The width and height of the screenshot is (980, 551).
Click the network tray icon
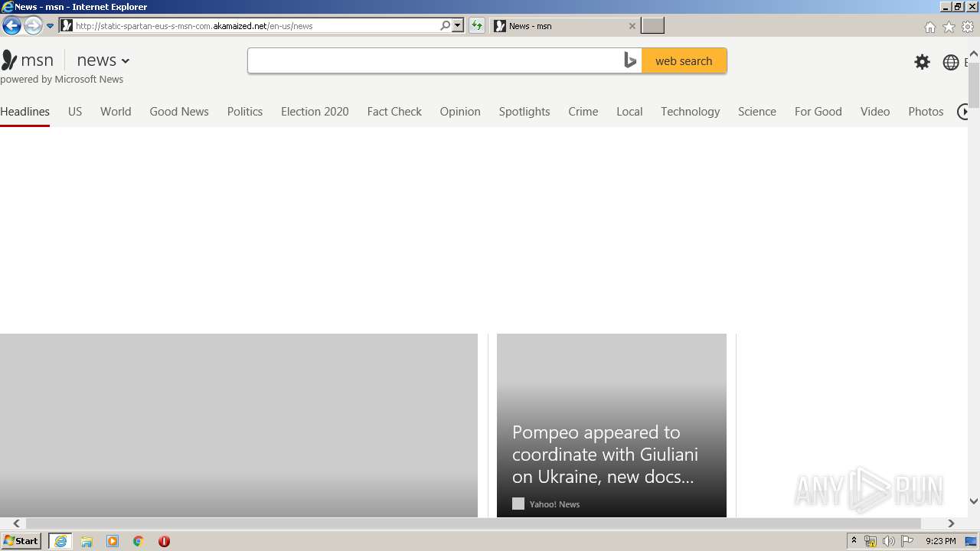[x=871, y=541]
